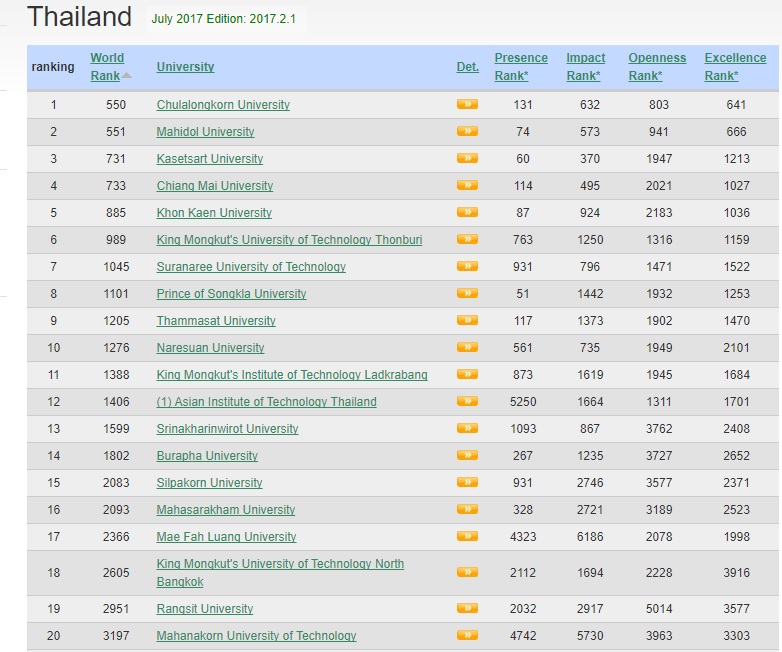Click details arrow icon for Chulalongkorn University

[x=467, y=104]
